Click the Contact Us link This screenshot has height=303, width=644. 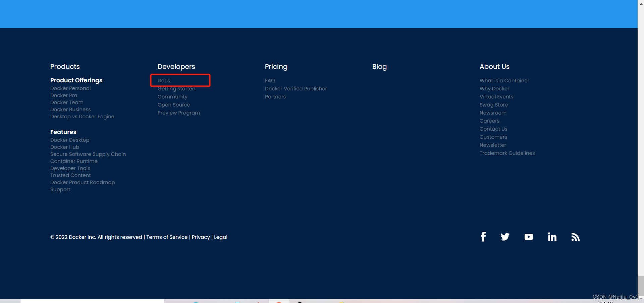coord(493,129)
